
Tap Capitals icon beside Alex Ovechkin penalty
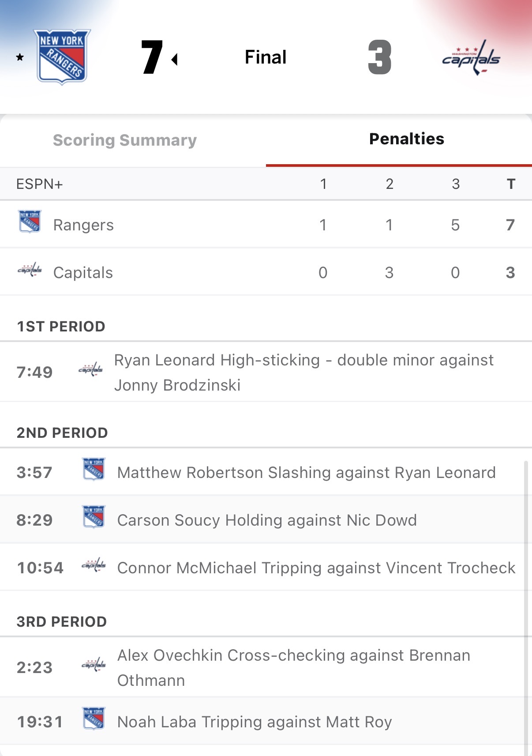point(94,665)
